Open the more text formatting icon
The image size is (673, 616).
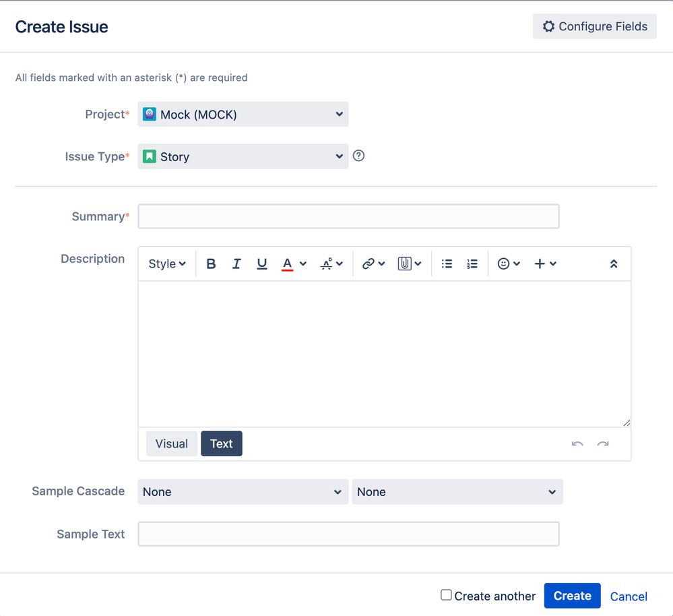pyautogui.click(x=327, y=264)
